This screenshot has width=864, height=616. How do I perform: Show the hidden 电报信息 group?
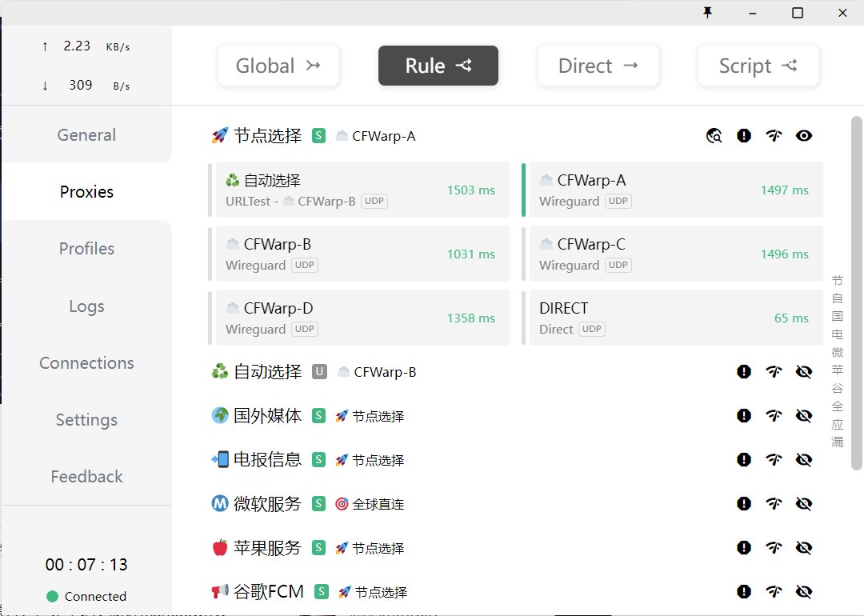804,459
